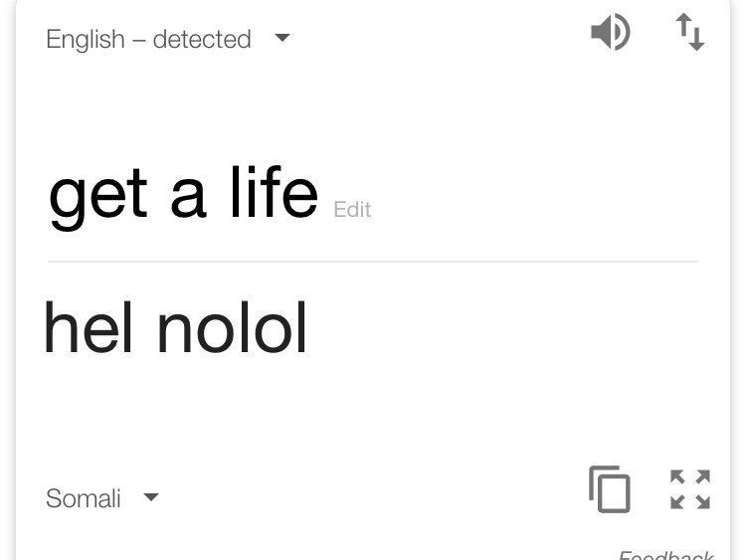Select the "Somali" target language label
The width and height of the screenshot is (746, 560).
(x=84, y=498)
